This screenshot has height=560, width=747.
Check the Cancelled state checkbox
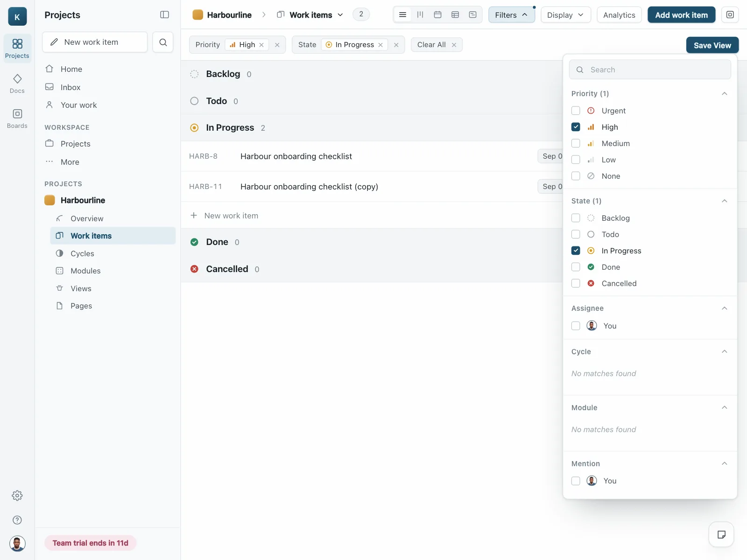tap(576, 283)
